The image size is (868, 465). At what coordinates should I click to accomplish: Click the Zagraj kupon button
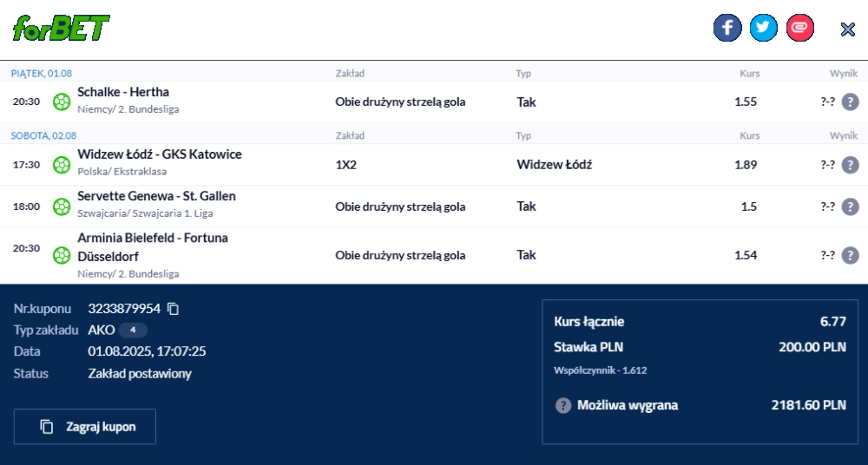tap(85, 427)
